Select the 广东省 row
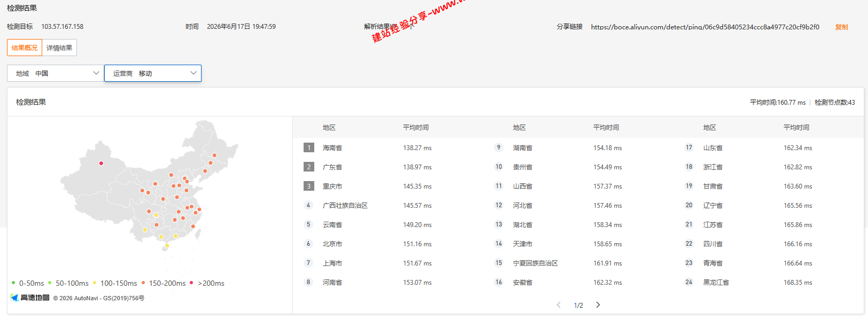The image size is (868, 320). tap(388, 167)
